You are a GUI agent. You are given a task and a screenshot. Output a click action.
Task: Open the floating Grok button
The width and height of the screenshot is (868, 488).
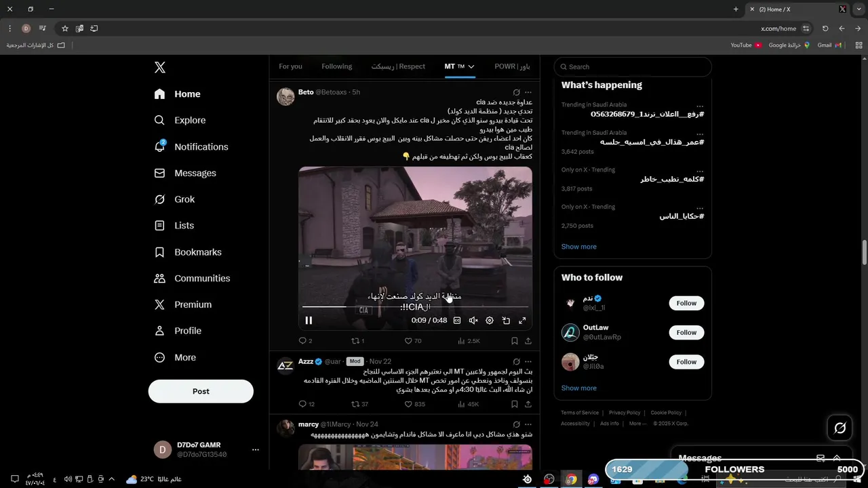840,428
